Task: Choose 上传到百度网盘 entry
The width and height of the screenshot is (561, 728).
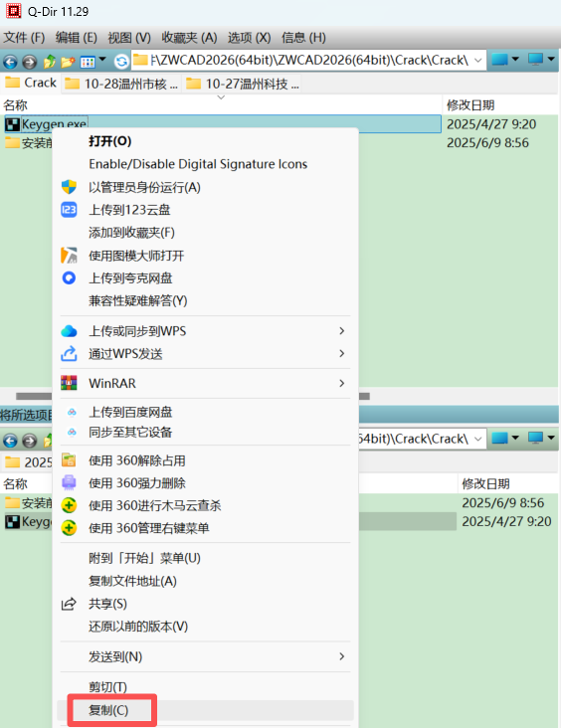Action: pos(205,412)
